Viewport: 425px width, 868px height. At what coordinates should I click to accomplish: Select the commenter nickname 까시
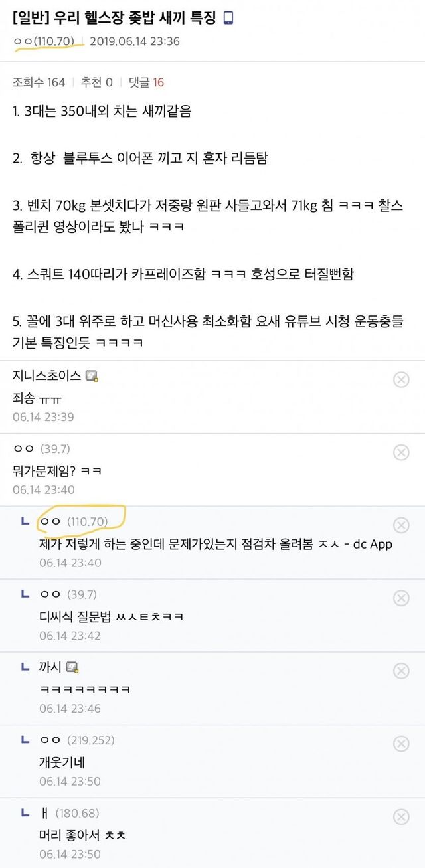(50, 667)
